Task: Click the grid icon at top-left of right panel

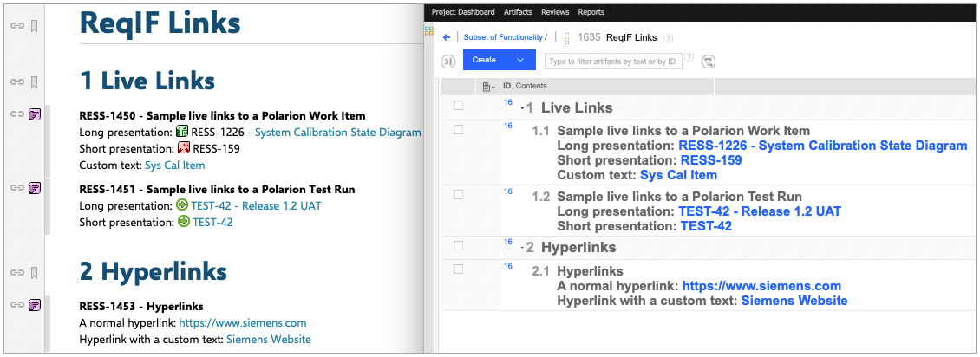Action: 428,31
